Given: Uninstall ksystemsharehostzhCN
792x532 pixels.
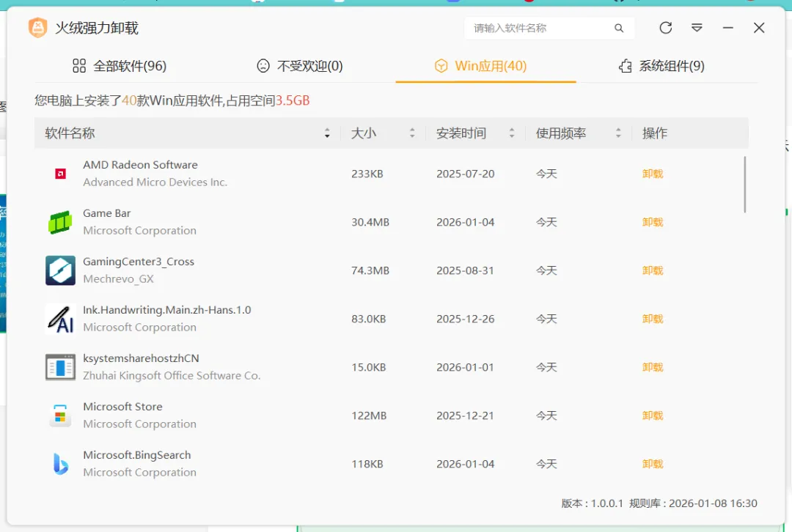Looking at the screenshot, I should coord(653,367).
